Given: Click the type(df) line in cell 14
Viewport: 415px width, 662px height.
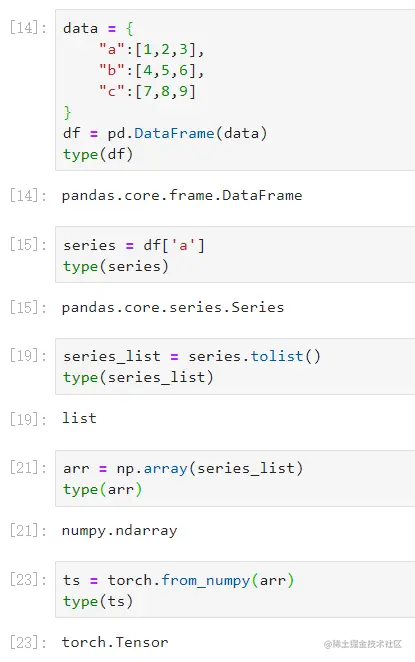Looking at the screenshot, I should [x=98, y=154].
